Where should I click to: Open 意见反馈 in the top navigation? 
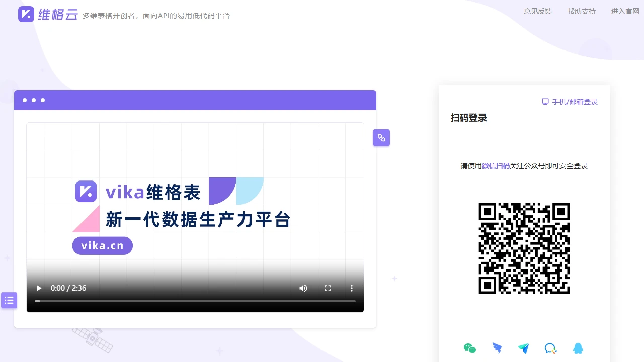point(537,11)
